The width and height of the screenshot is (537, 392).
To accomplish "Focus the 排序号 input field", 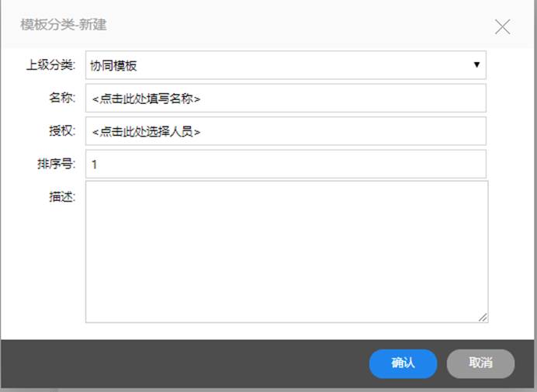I will pyautogui.click(x=286, y=164).
